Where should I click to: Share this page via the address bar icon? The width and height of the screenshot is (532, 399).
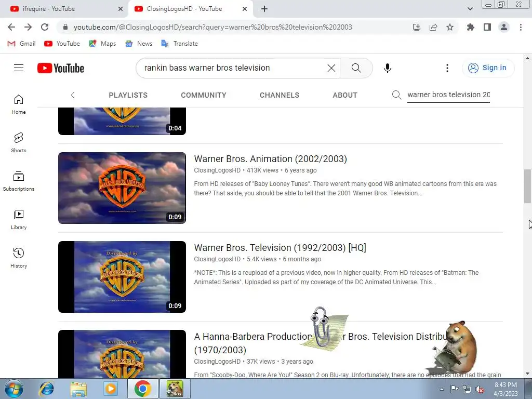point(433,27)
